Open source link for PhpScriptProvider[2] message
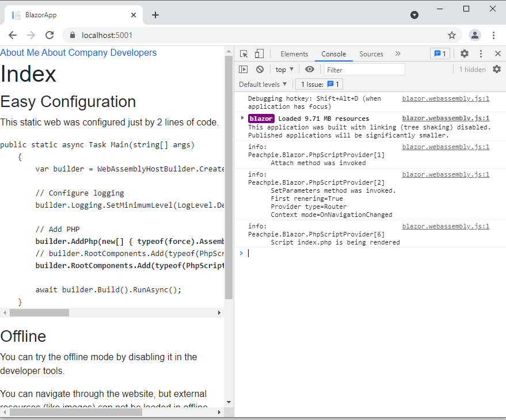The image size is (506, 420). point(446,174)
